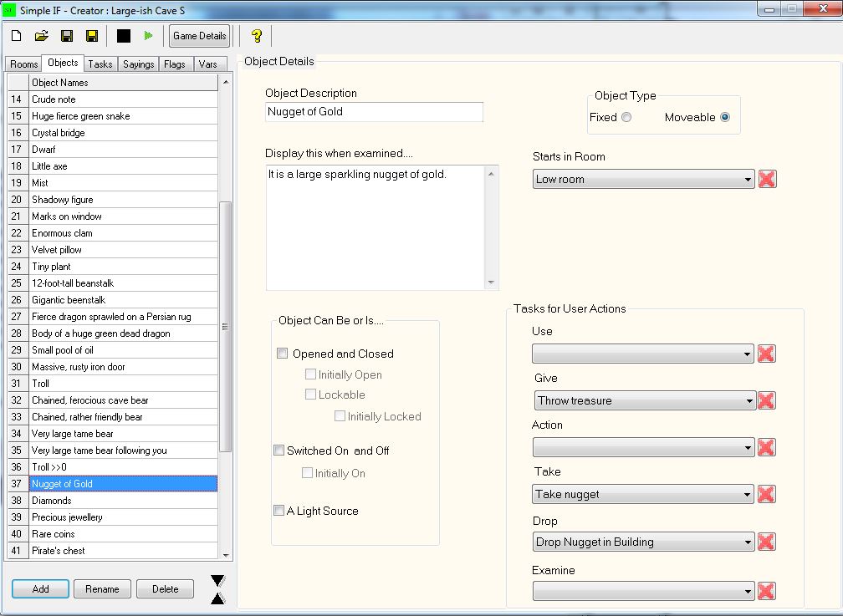Select the Little axe object row
The width and height of the screenshot is (843, 616).
click(124, 166)
